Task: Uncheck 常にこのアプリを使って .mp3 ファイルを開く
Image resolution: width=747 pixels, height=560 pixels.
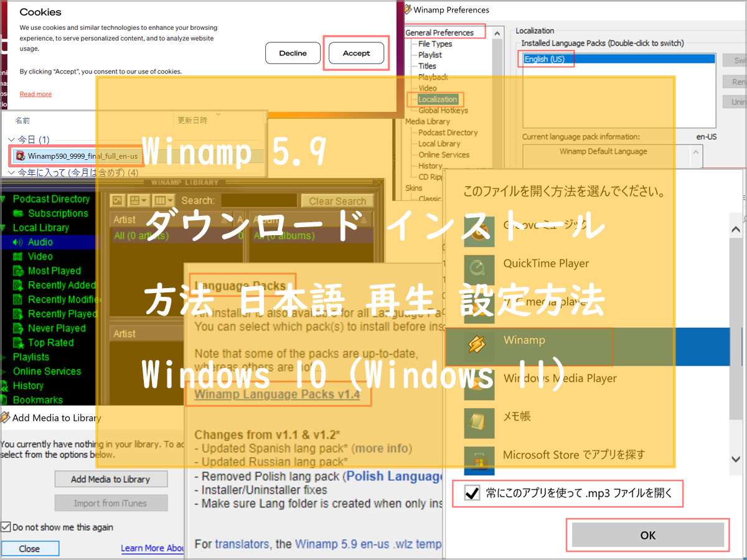Action: click(x=472, y=495)
